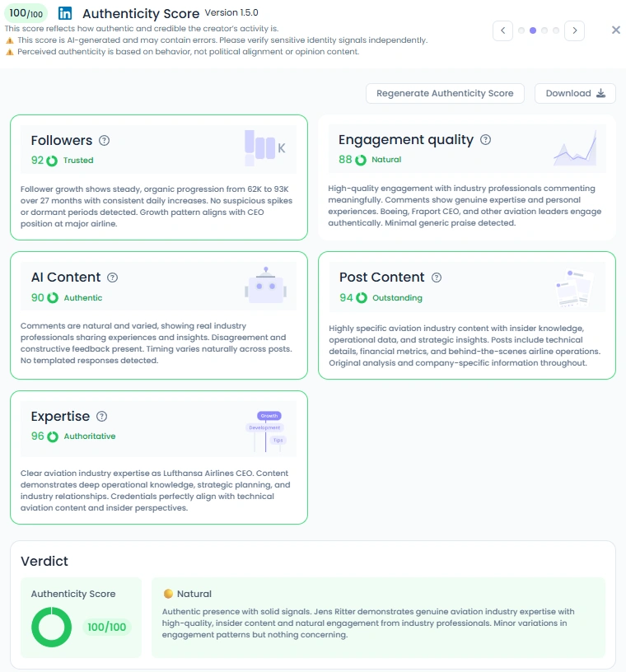
Task: Click the Engagement quality 88 score ring
Action: tap(361, 160)
